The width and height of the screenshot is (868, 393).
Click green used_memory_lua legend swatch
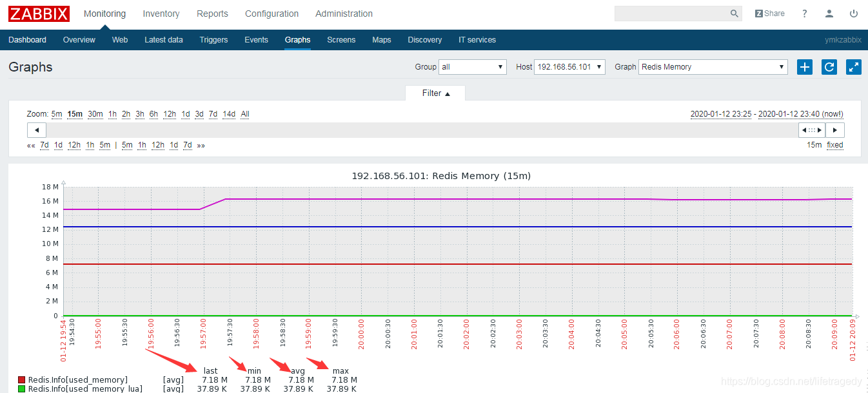coord(22,389)
